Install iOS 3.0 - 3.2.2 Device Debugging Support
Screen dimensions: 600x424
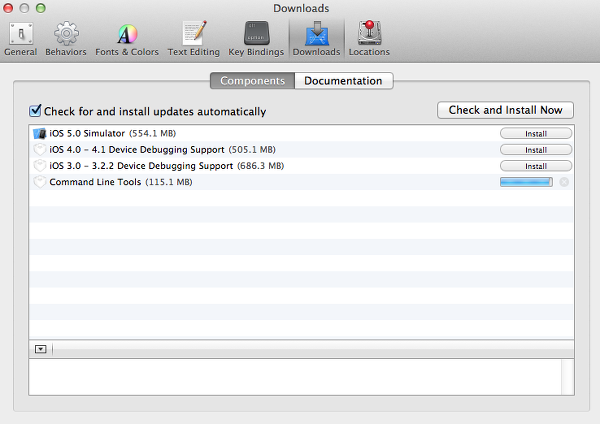pyautogui.click(x=536, y=166)
